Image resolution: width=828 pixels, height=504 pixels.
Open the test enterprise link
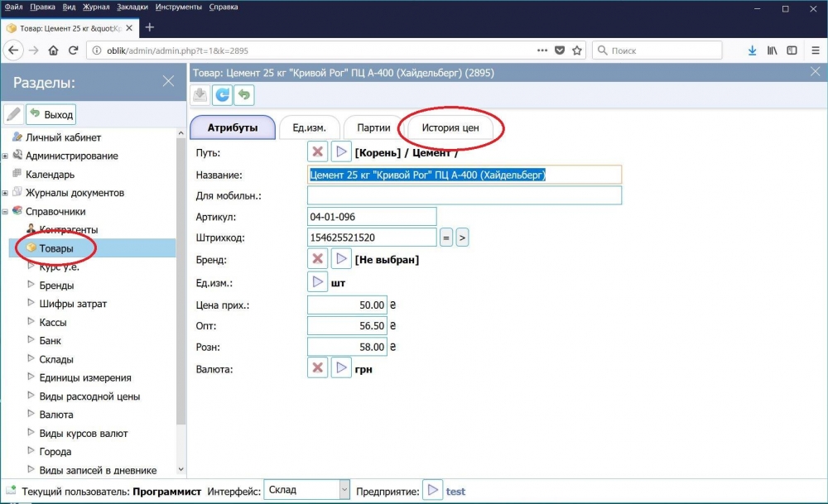tap(455, 492)
